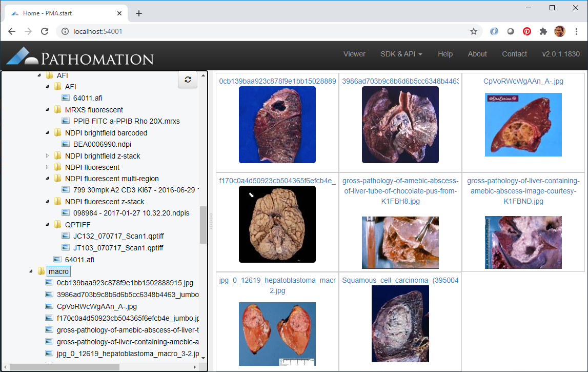Image resolution: width=588 pixels, height=372 pixels.
Task: Reload the browser page
Action: click(45, 31)
